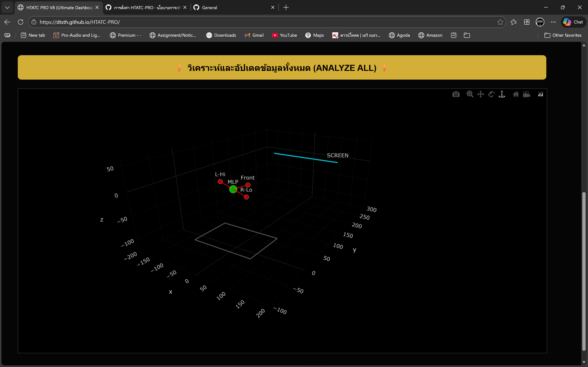Add this page to favorites star
The width and height of the screenshot is (588, 367).
click(x=500, y=22)
